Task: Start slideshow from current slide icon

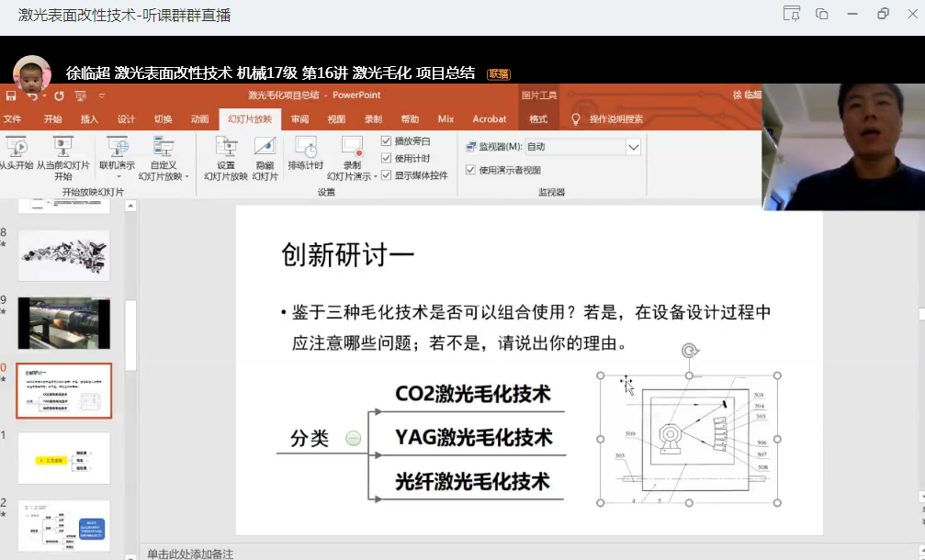Action: tap(62, 147)
